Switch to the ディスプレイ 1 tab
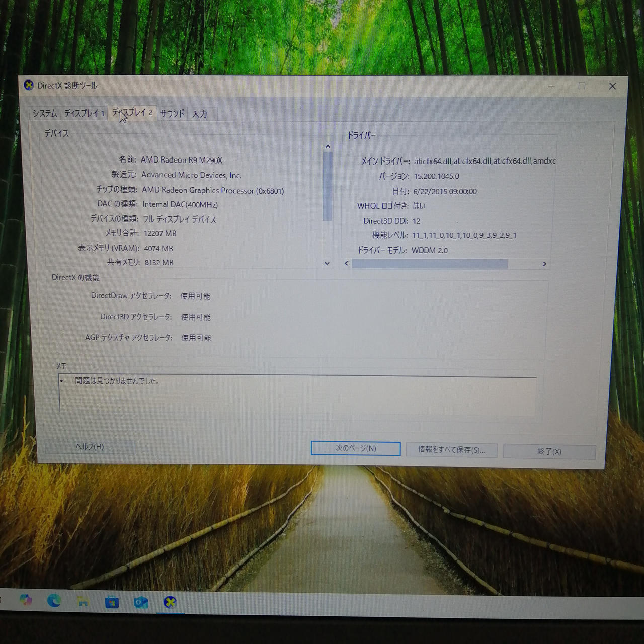This screenshot has height=644, width=644. tap(84, 114)
